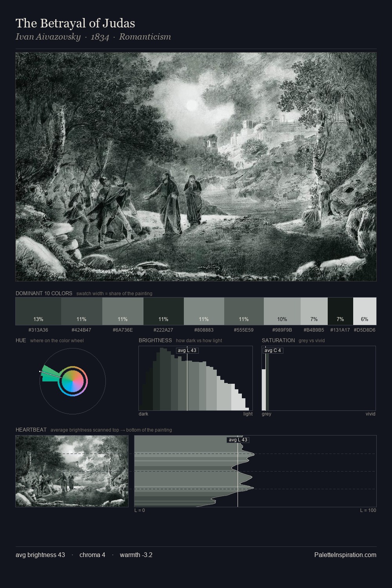Click the '#131A17' hex code text
The width and height of the screenshot is (392, 588).
coord(340,330)
